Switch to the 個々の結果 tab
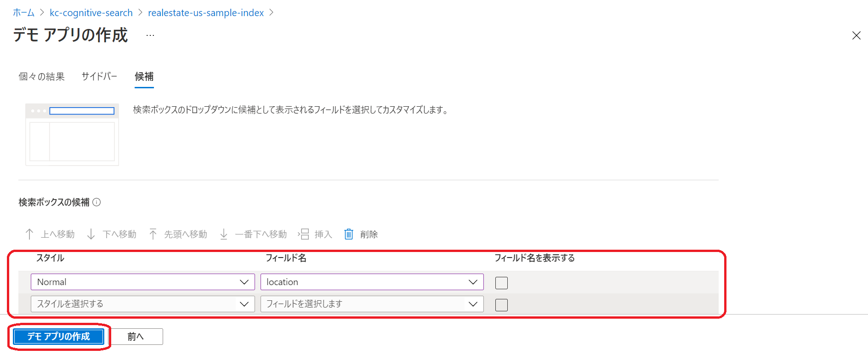This screenshot has width=868, height=355. click(x=41, y=76)
